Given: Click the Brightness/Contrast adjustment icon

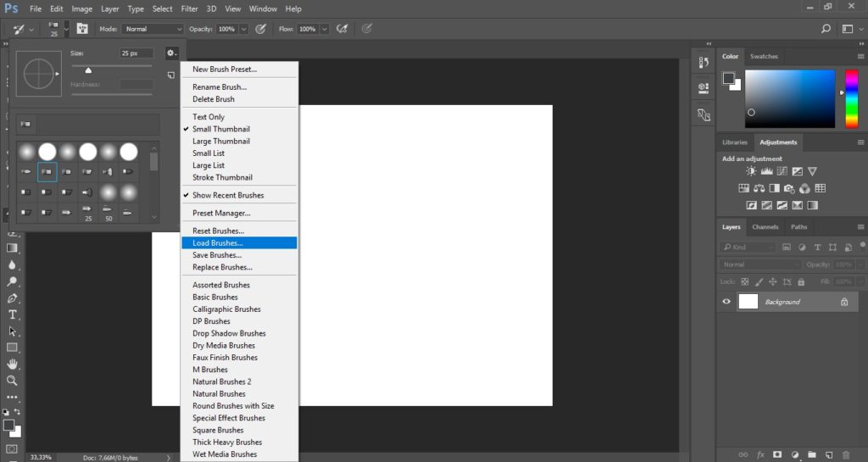Looking at the screenshot, I should click(750, 171).
